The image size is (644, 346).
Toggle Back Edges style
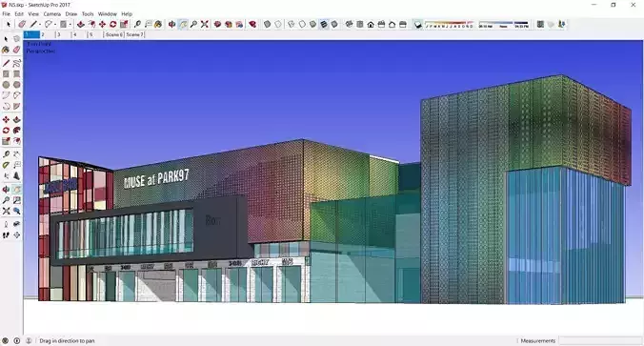278,25
